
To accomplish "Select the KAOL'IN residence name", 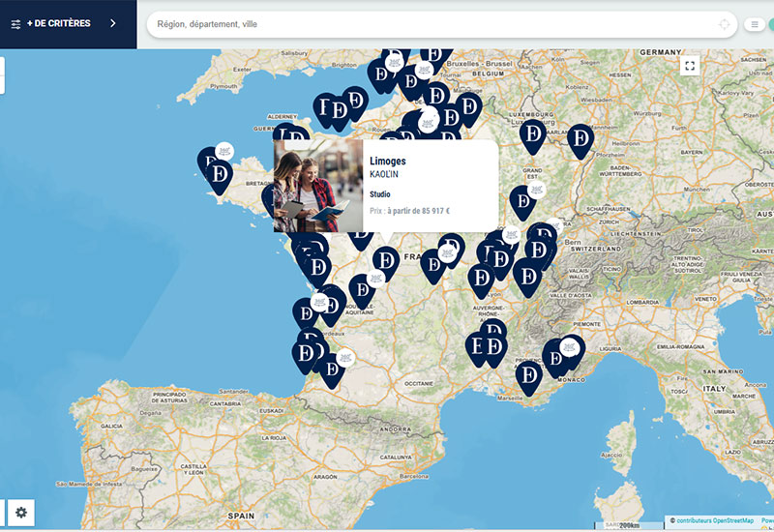I will (x=383, y=174).
